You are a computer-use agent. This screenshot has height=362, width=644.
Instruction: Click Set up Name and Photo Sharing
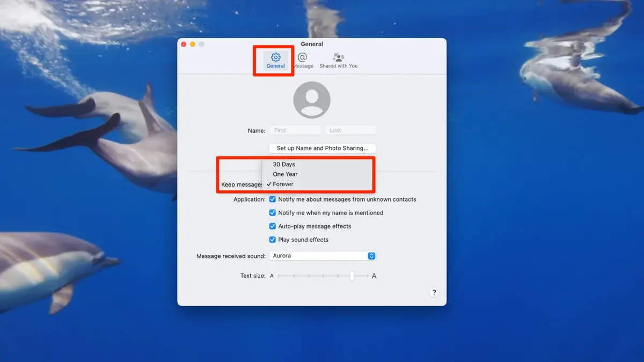(x=323, y=148)
